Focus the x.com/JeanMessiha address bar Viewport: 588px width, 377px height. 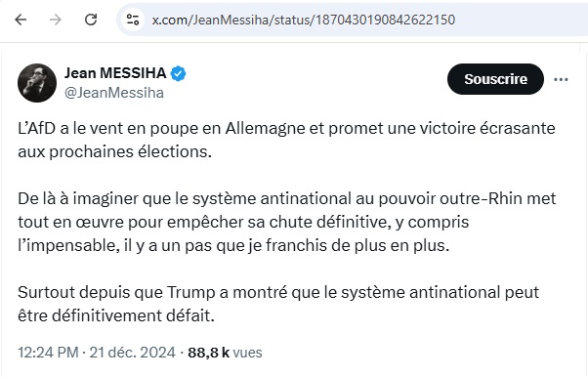click(x=353, y=20)
